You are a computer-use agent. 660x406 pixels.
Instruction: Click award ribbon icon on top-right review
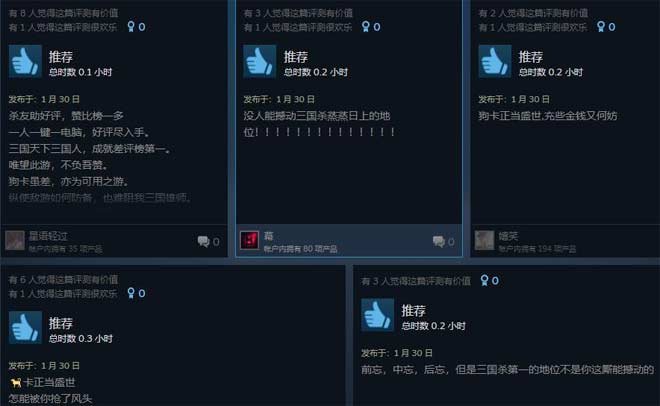(x=601, y=27)
